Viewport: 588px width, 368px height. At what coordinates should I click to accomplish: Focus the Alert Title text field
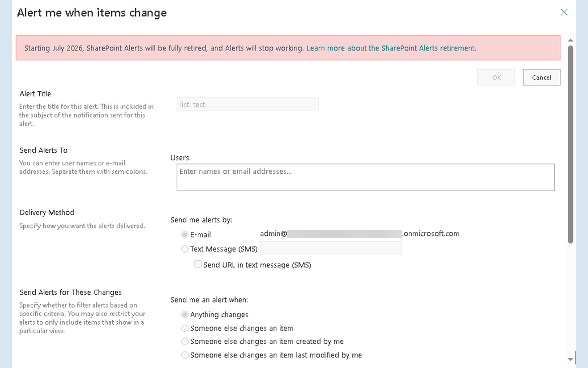pos(248,104)
